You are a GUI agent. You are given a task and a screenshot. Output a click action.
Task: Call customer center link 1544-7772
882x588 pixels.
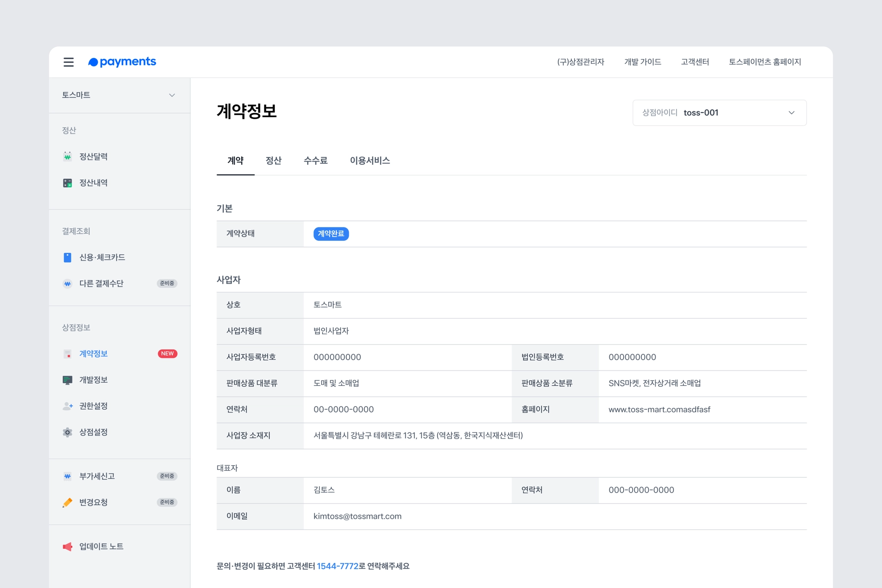pyautogui.click(x=337, y=566)
